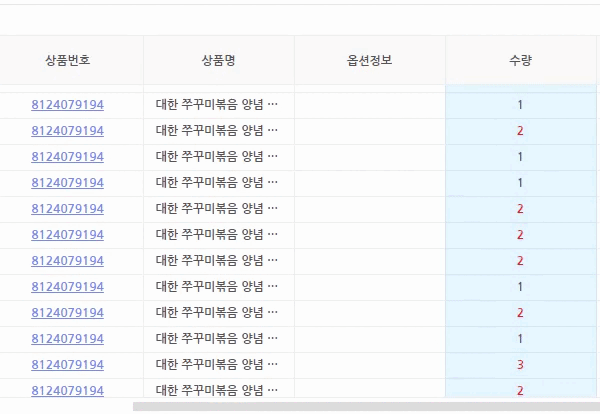
Task: Follow the third row's 8124079194 link
Action: click(68, 157)
